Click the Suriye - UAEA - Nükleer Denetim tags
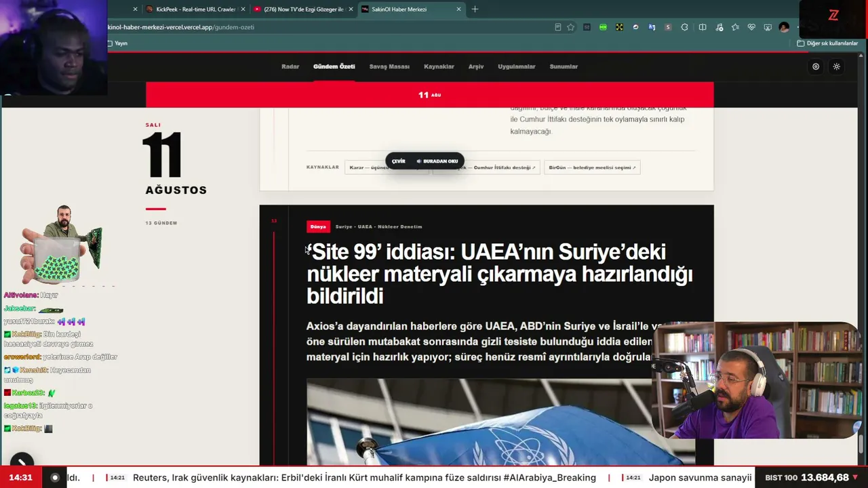Viewport: 868px width, 488px height. coord(378,226)
